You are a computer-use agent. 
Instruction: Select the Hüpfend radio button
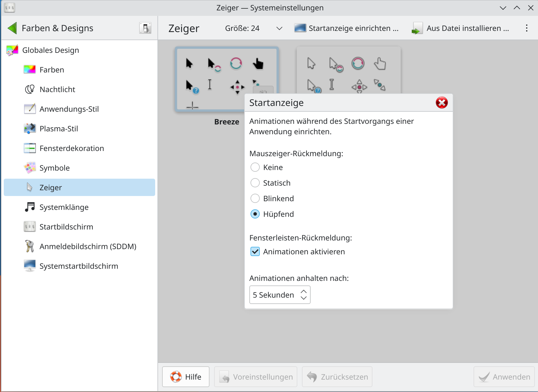[255, 214]
